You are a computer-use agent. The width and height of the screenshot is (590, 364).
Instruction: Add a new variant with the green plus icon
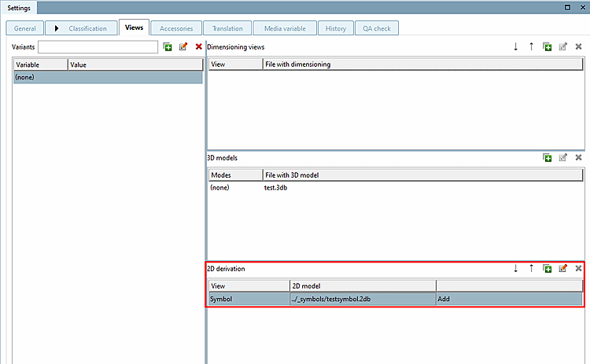pyautogui.click(x=168, y=47)
